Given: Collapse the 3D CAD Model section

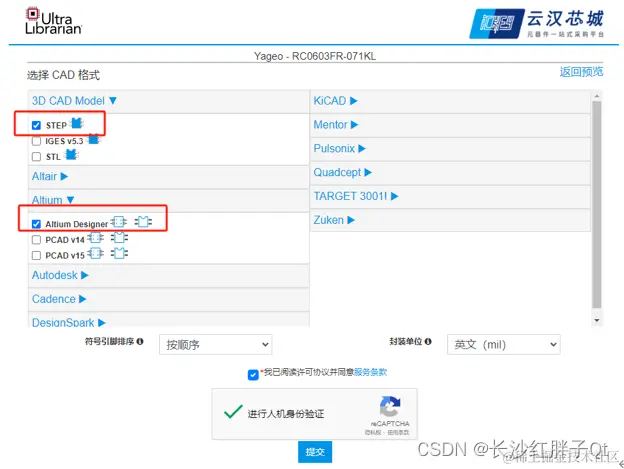Looking at the screenshot, I should (74, 101).
